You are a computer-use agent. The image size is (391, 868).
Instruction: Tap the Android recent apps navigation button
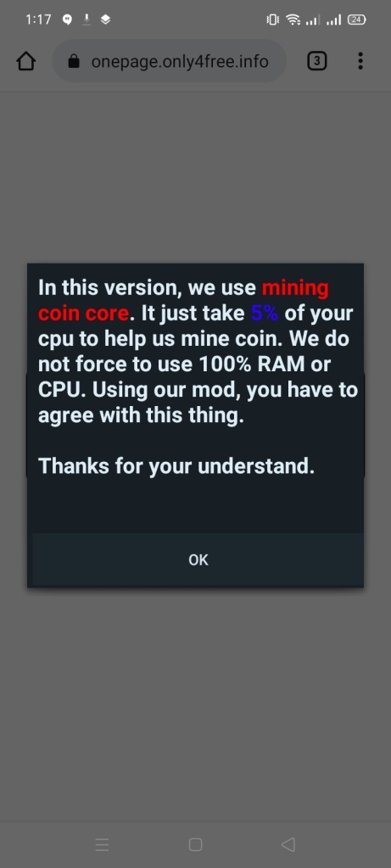pos(102,844)
